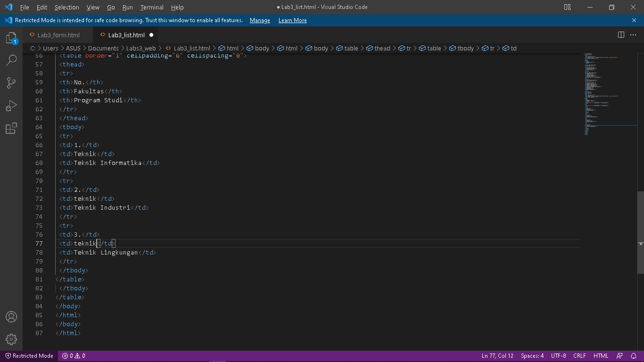Open the Run and Debug panel
The image size is (644, 362).
coord(11,106)
